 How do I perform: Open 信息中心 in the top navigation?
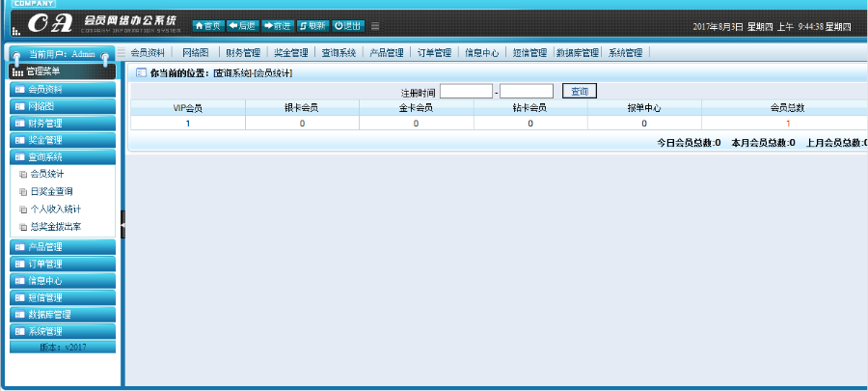coord(481,53)
